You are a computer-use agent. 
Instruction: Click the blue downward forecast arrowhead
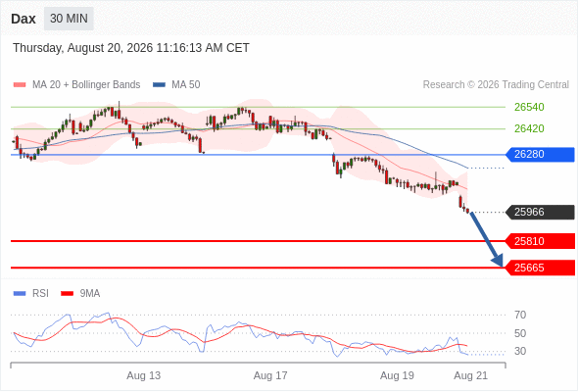498,261
